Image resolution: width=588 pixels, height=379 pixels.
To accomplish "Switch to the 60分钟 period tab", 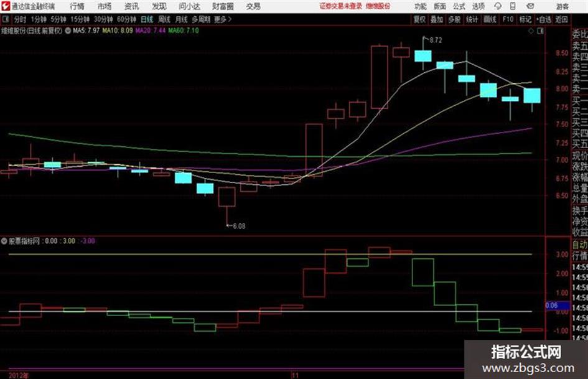I will point(127,19).
